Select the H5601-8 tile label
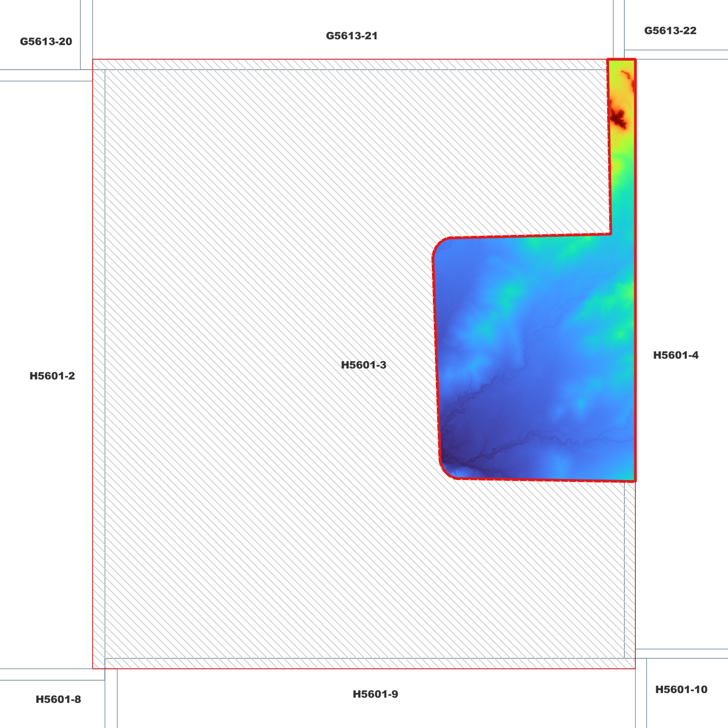Screen dimensions: 728x728 [x=58, y=699]
